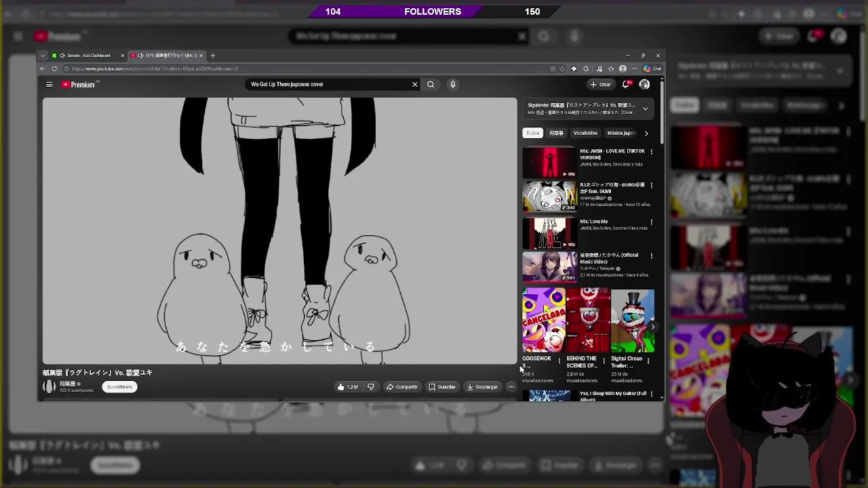Open options for the R.I.P. GUMI video

(x=652, y=185)
